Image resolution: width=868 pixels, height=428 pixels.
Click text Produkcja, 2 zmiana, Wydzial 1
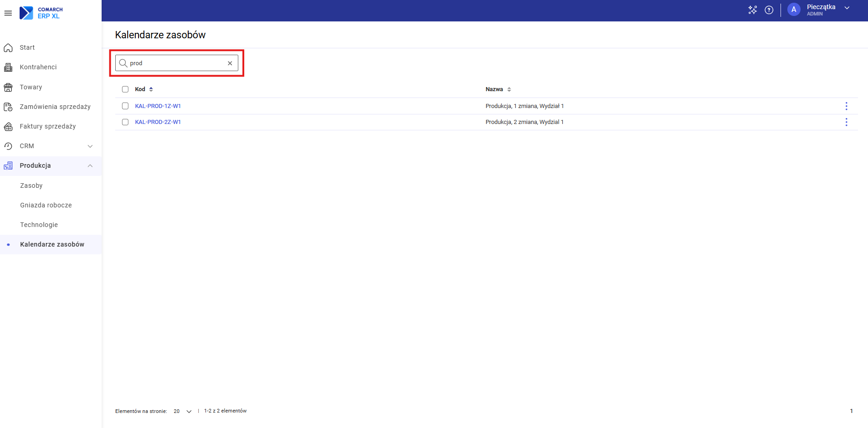(524, 122)
